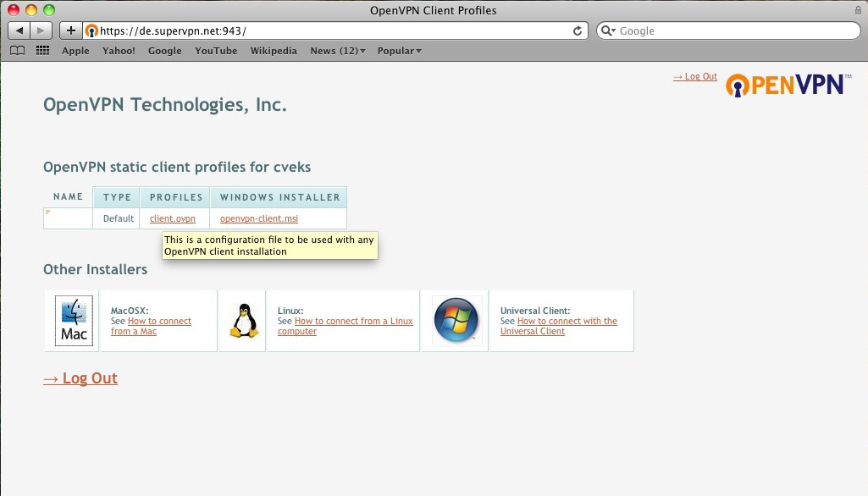
Task: Click the Windows logo orb icon
Action: click(456, 320)
